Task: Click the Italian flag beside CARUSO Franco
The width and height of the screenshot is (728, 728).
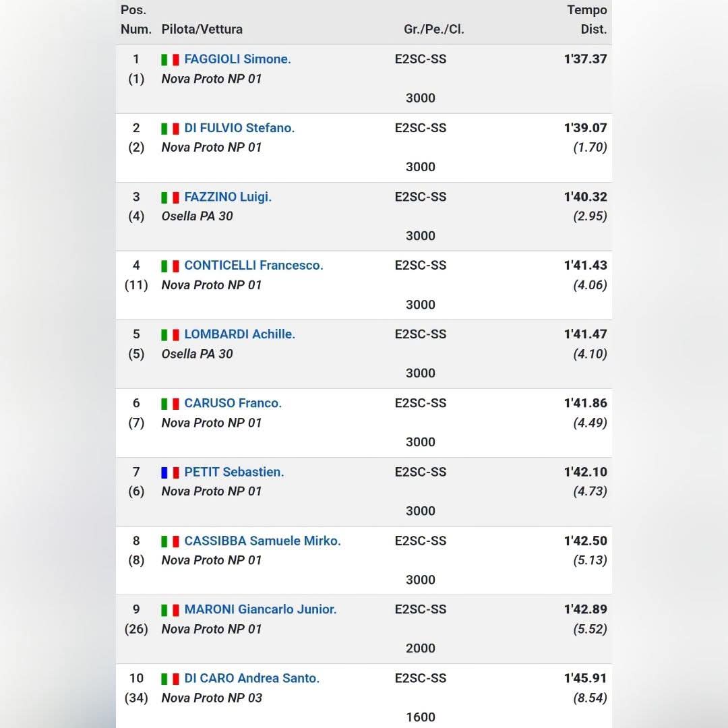Action: pos(170,404)
